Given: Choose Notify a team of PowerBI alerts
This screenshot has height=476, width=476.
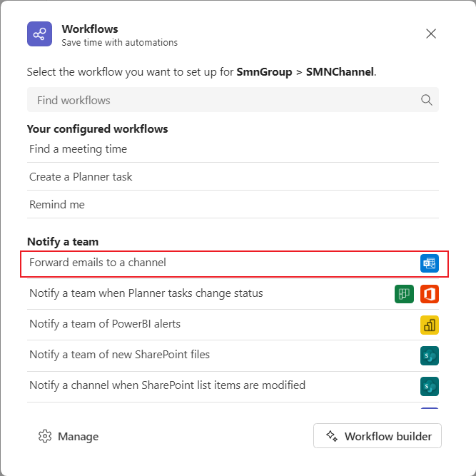Looking at the screenshot, I should [x=233, y=324].
